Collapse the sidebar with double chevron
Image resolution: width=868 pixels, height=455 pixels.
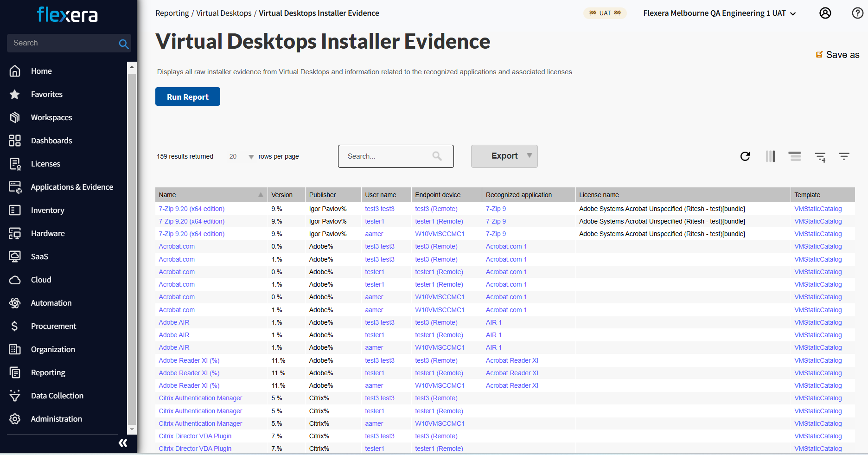(x=123, y=443)
